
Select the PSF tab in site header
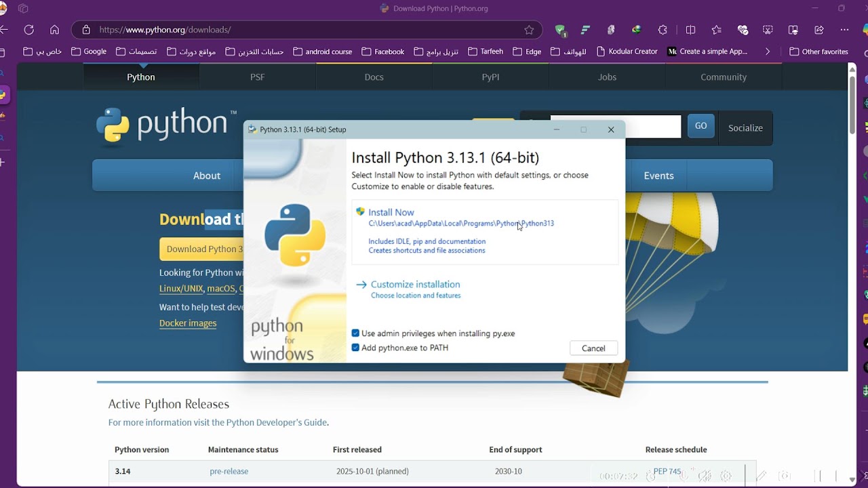coord(258,77)
